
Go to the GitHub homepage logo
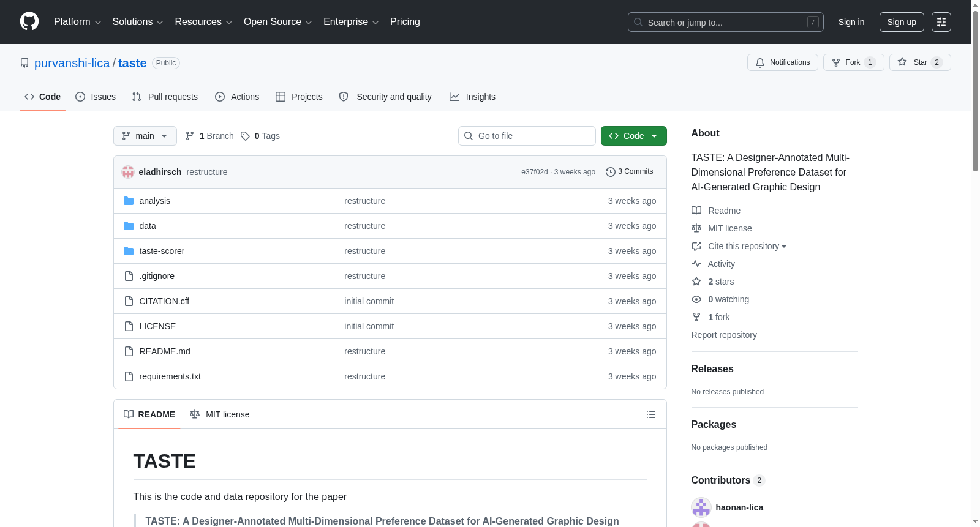[29, 21]
